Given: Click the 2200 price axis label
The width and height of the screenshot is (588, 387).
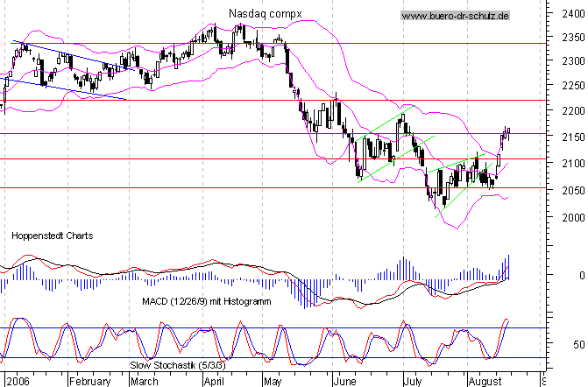Looking at the screenshot, I should click(x=573, y=111).
